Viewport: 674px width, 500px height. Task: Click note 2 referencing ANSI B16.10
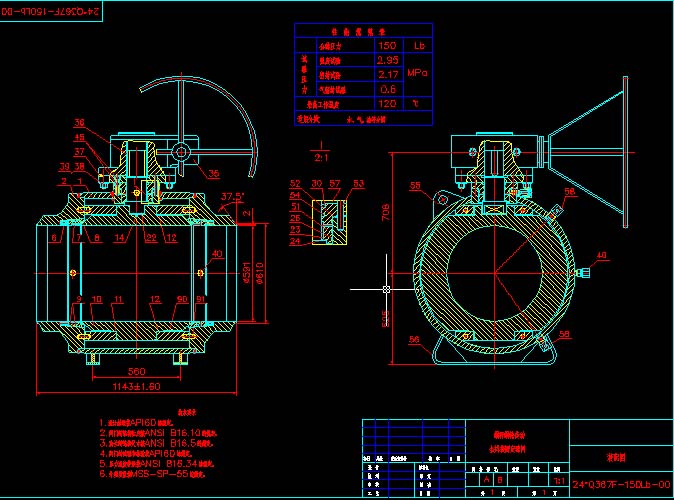(x=158, y=433)
